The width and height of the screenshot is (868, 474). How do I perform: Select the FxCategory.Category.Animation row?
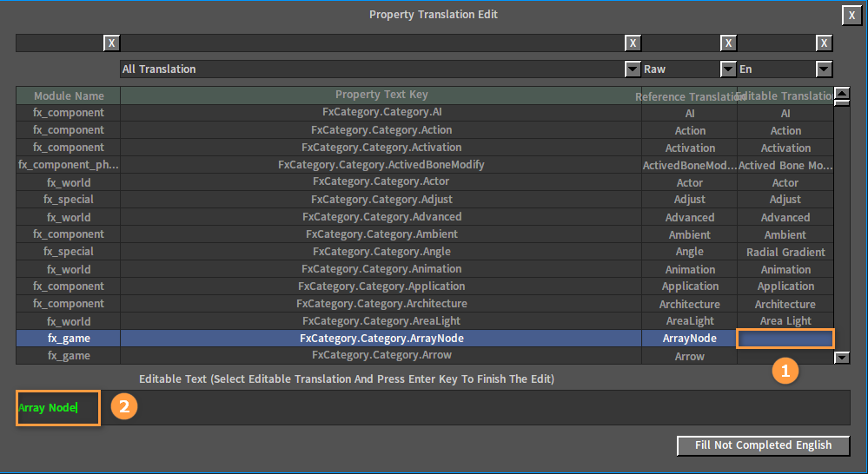pyautogui.click(x=381, y=269)
